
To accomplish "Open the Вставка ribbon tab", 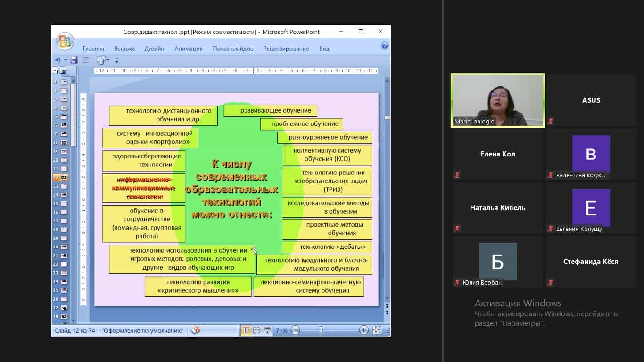I will tap(124, 49).
